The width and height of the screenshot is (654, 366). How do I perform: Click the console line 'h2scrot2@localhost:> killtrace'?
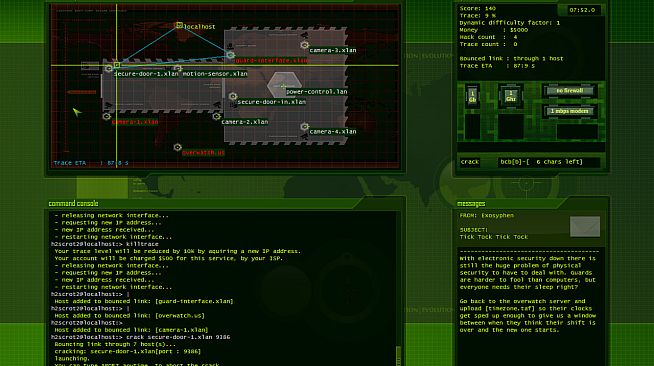click(105, 244)
